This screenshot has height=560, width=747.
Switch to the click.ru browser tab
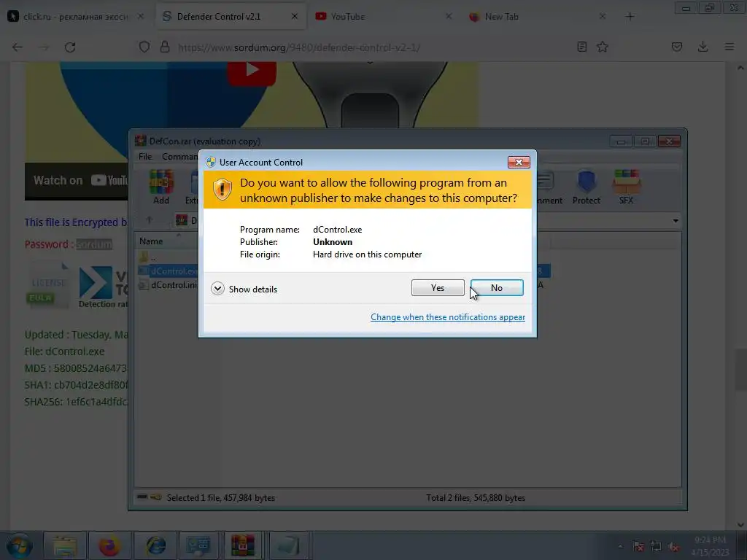[77, 17]
